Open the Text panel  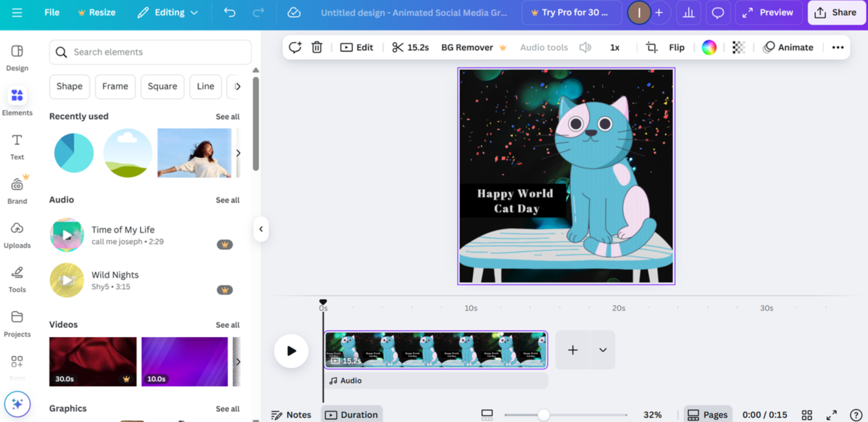[x=17, y=147]
